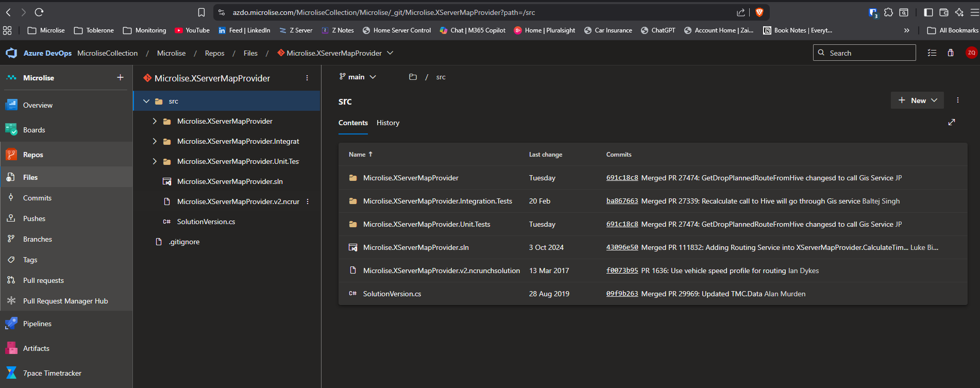Open the more actions menu next to New

pyautogui.click(x=958, y=100)
